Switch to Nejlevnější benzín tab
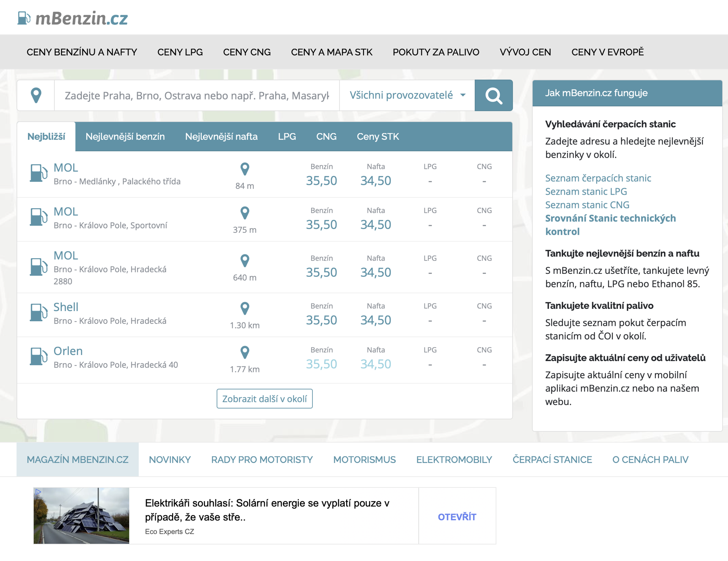 pos(125,137)
